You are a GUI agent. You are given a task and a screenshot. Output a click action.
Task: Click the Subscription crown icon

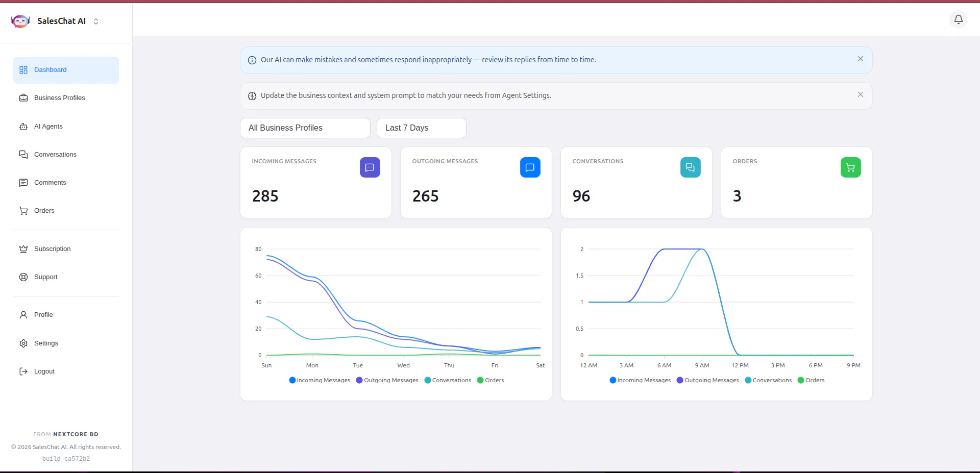(23, 249)
